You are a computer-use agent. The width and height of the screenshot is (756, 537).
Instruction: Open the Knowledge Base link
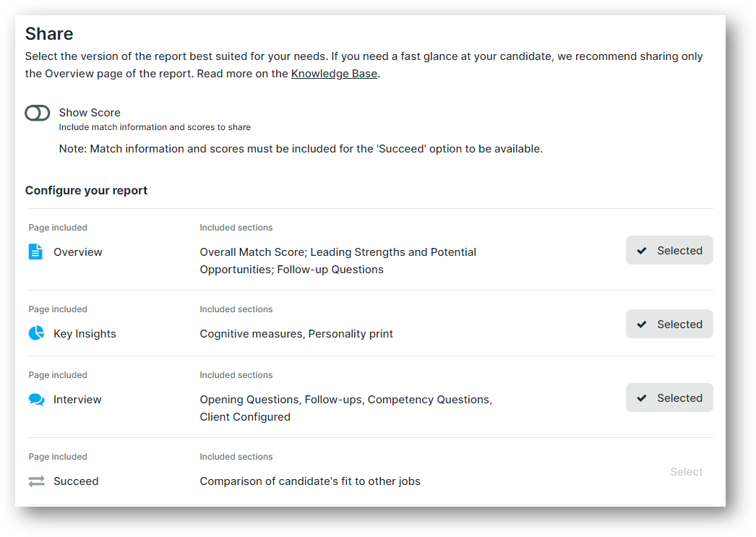pos(334,74)
